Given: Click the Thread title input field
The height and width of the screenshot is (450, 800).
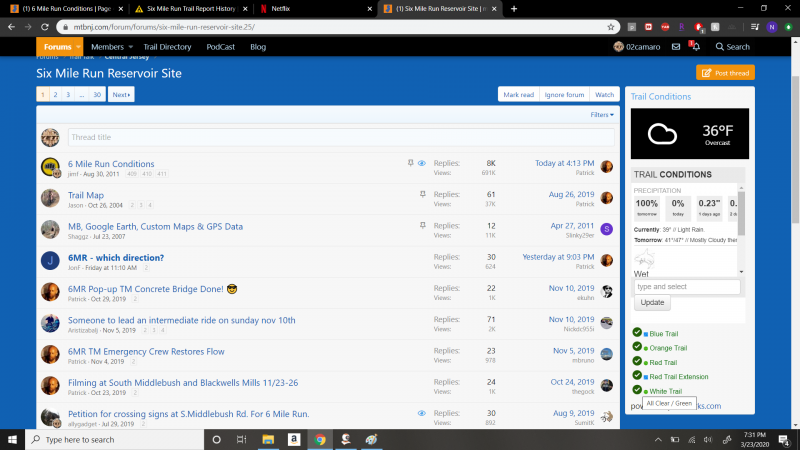Looking at the screenshot, I should [x=328, y=137].
